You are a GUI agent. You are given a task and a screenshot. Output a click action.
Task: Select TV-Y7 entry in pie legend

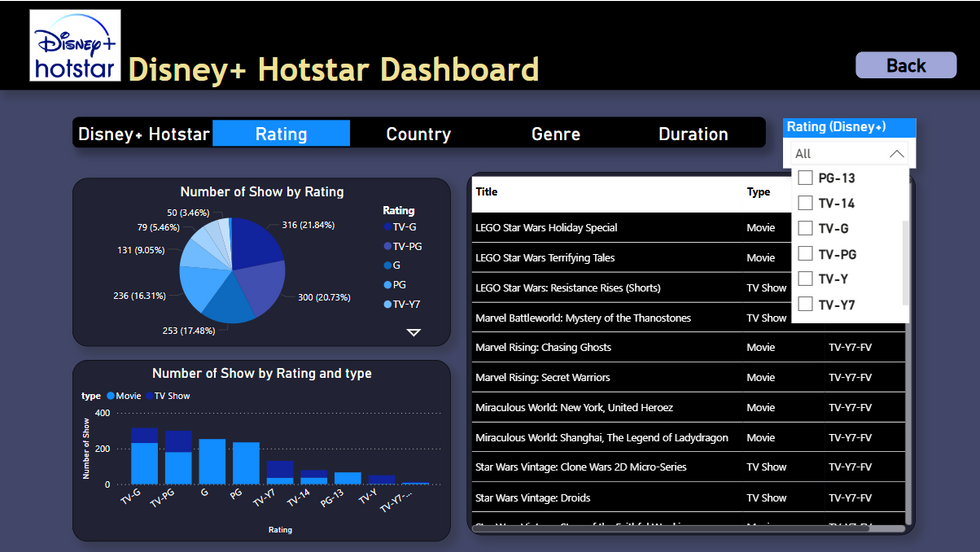[402, 304]
